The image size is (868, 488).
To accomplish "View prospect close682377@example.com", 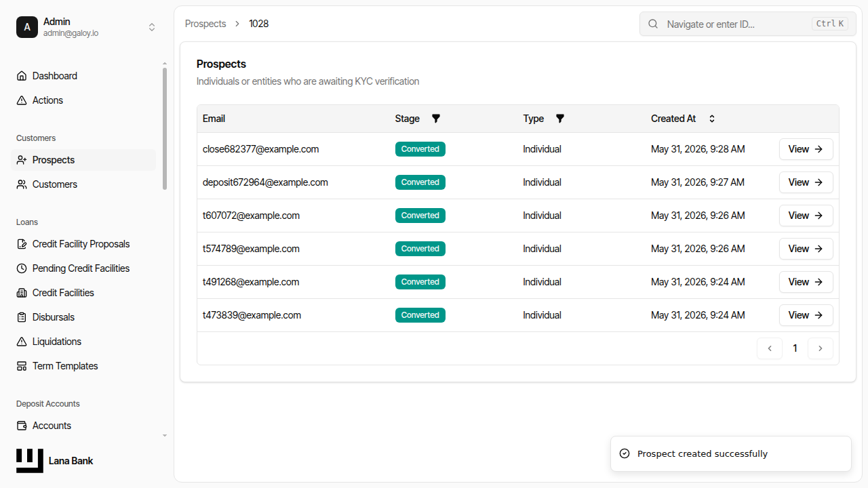I will (806, 149).
